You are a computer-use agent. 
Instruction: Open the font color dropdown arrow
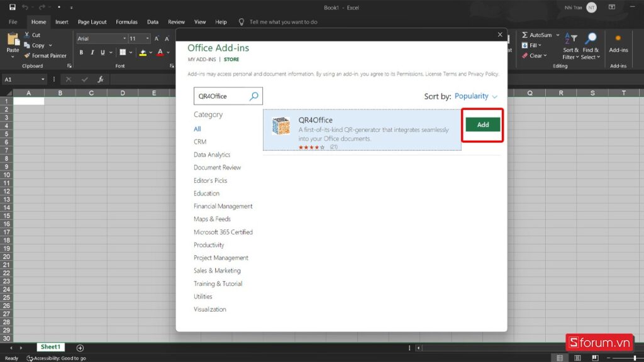[x=168, y=53]
